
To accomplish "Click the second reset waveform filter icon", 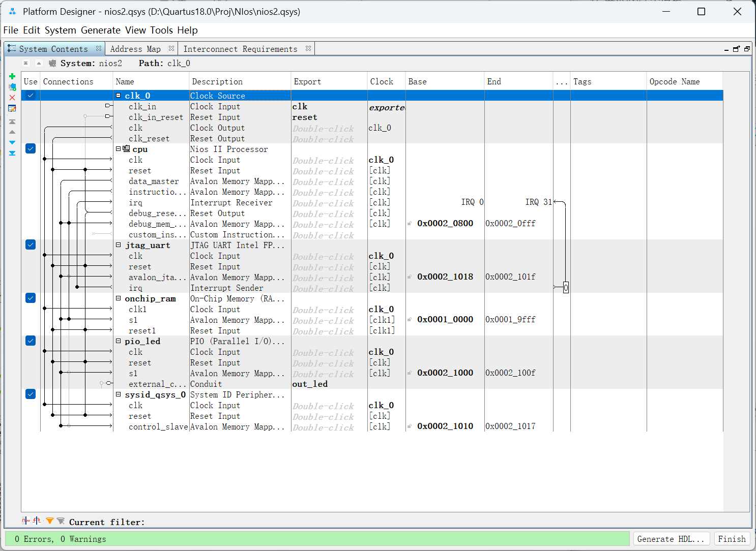I will 37,521.
